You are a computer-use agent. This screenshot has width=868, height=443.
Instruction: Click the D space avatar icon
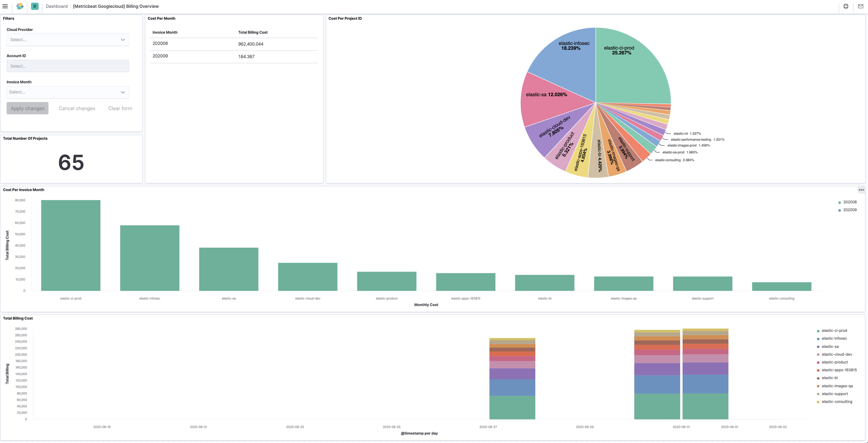34,6
